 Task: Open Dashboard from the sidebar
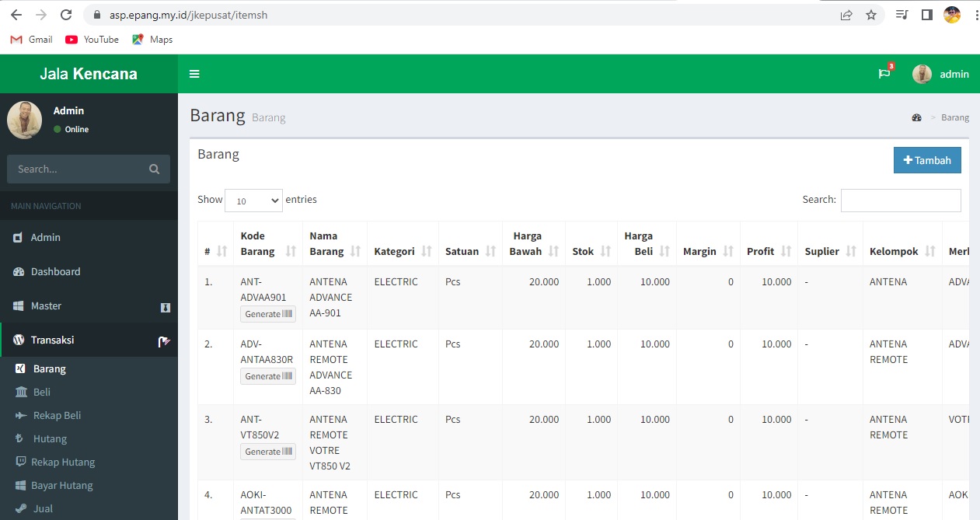(x=55, y=272)
